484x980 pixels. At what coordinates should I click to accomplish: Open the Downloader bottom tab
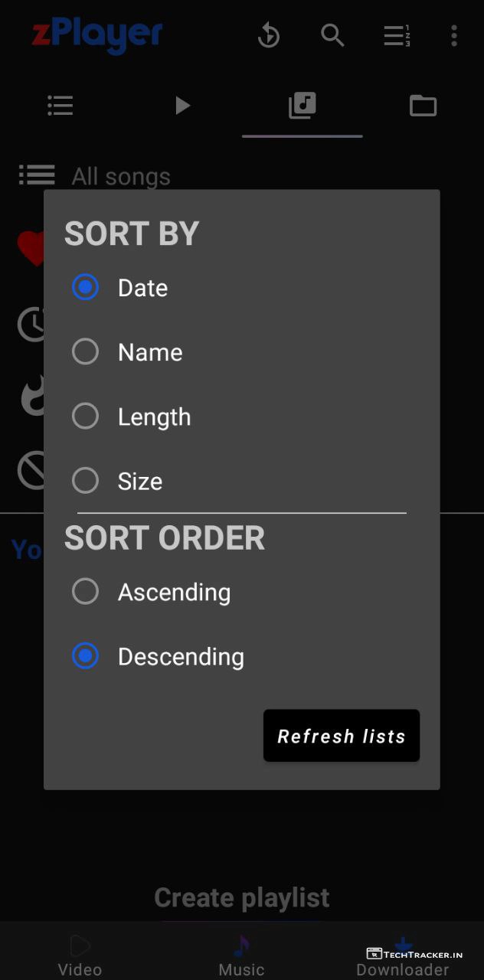[402, 957]
